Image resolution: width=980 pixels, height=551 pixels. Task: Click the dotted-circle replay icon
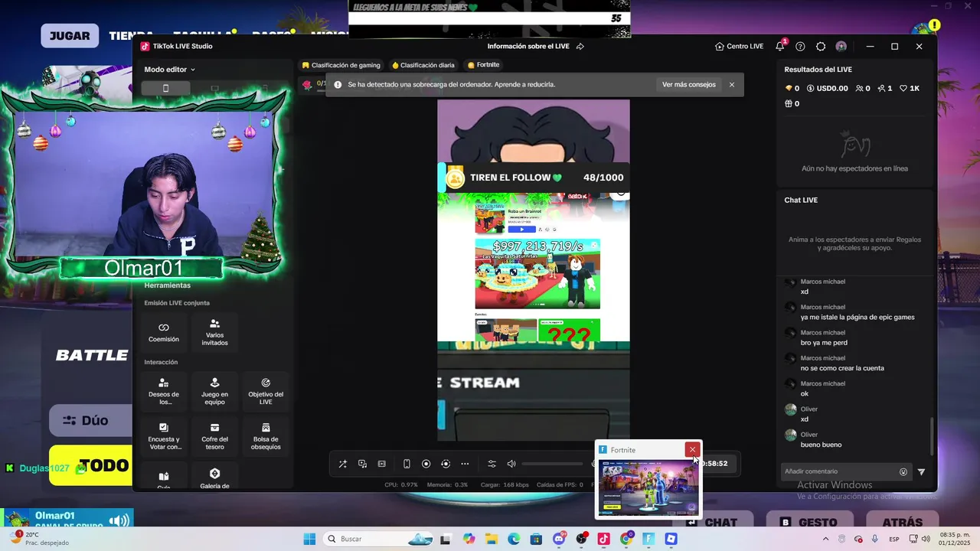pos(446,464)
